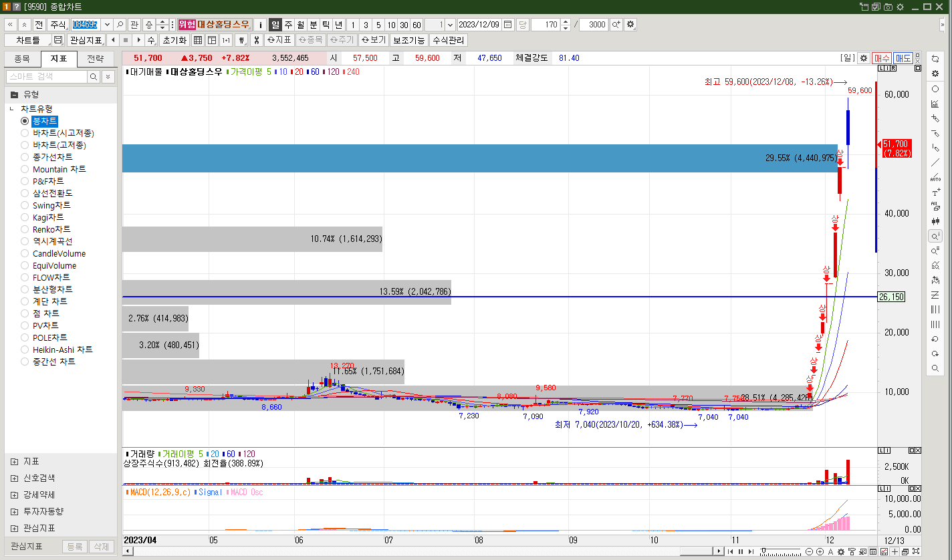This screenshot has height=560, width=952.
Task: Expand the 강세약세 tree section
Action: click(15, 495)
